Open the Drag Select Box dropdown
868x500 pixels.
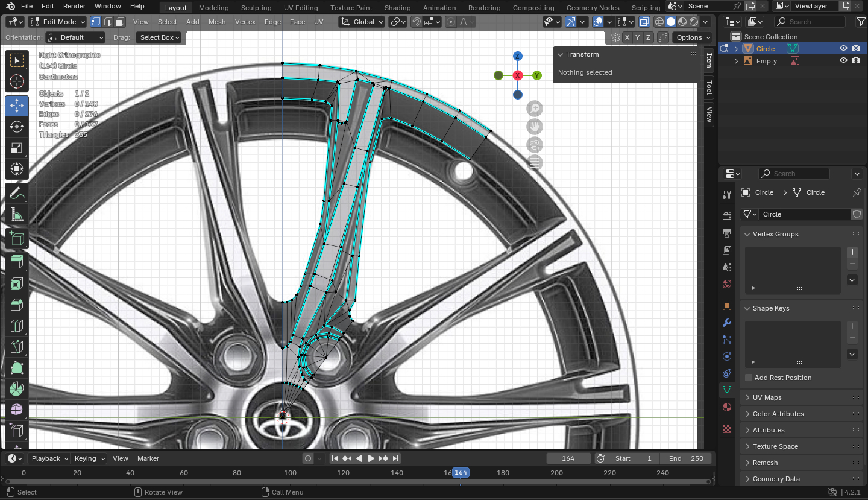[x=160, y=37]
